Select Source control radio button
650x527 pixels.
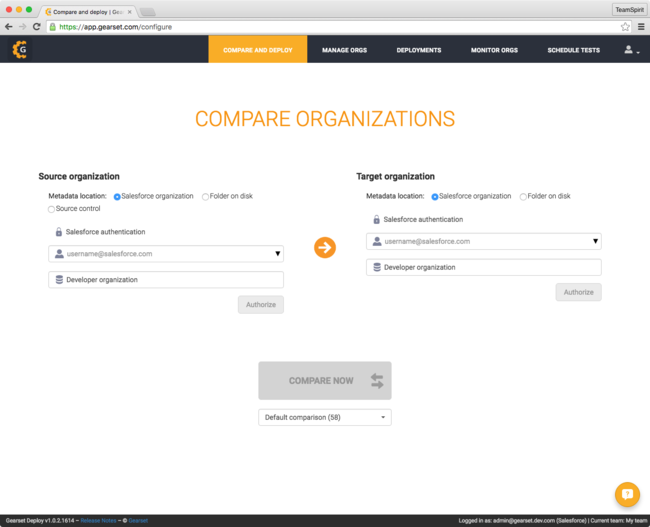(51, 209)
